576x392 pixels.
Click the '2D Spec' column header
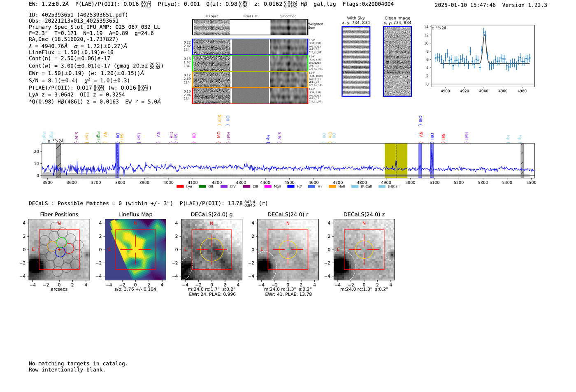coord(212,16)
